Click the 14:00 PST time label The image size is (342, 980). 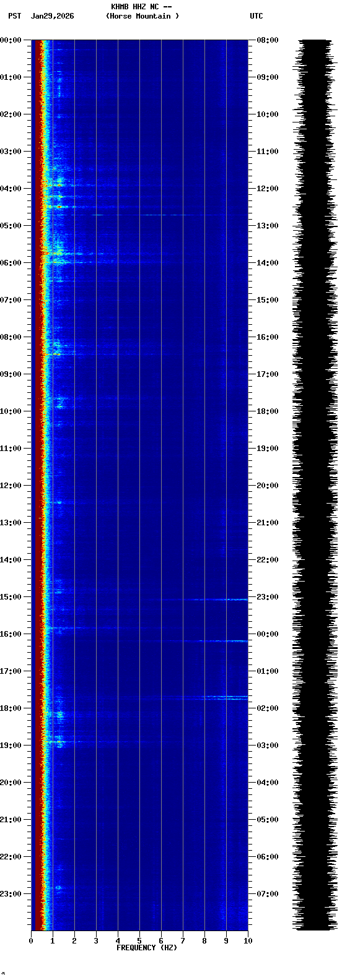point(11,560)
